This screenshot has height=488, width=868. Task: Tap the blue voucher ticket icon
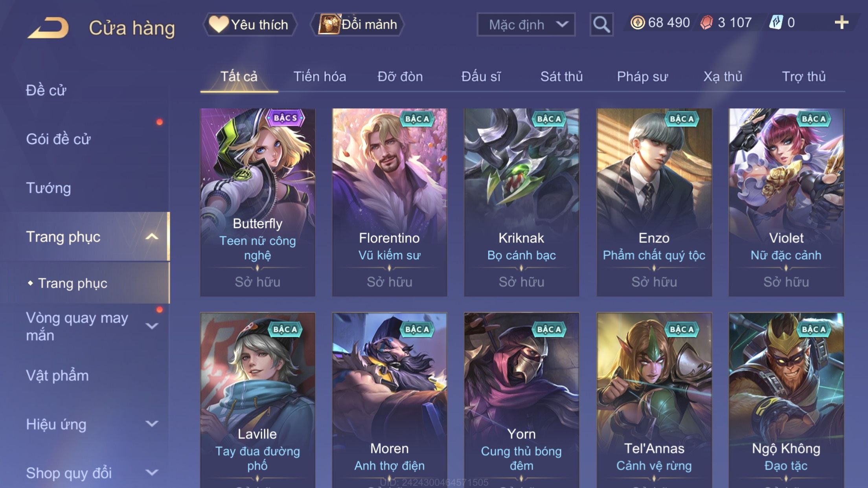pos(776,23)
